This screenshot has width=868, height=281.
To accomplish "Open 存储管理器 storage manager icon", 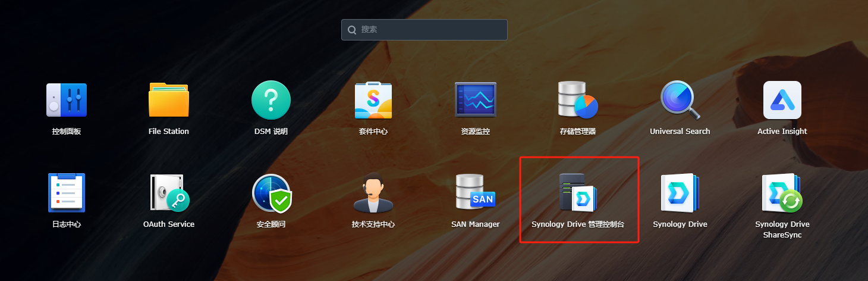I will point(578,100).
